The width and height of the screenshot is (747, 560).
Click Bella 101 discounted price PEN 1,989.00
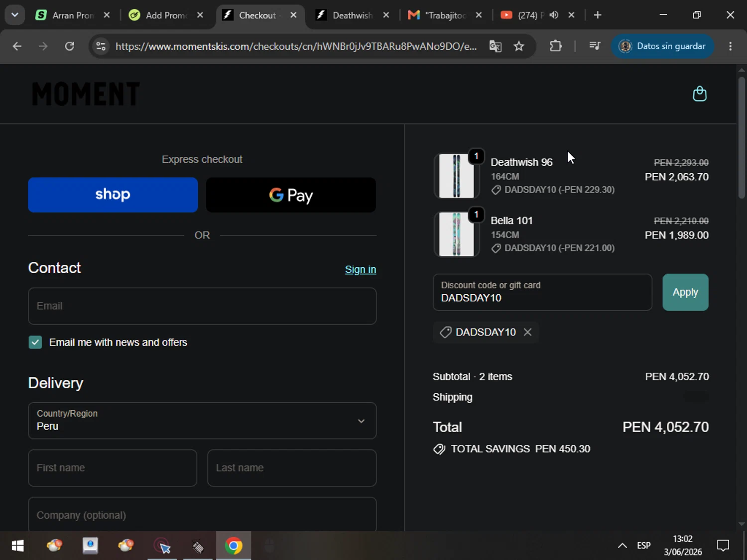pos(676,235)
